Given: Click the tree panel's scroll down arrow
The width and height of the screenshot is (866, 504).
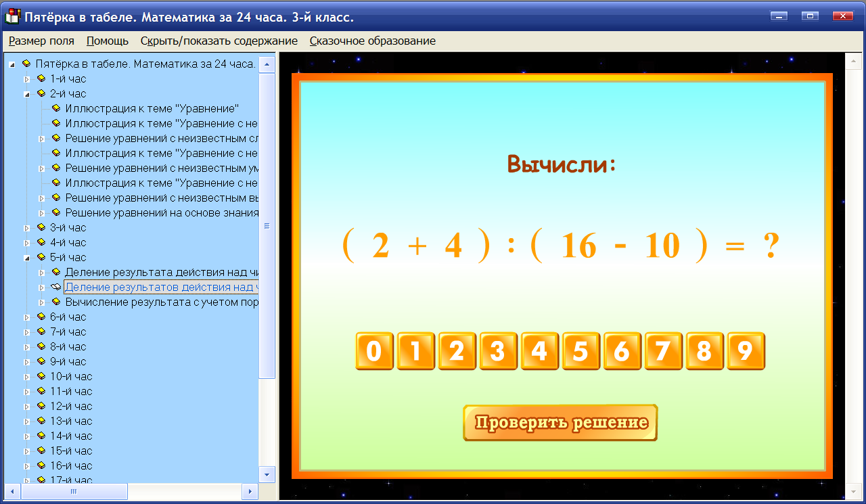Looking at the screenshot, I should [267, 474].
